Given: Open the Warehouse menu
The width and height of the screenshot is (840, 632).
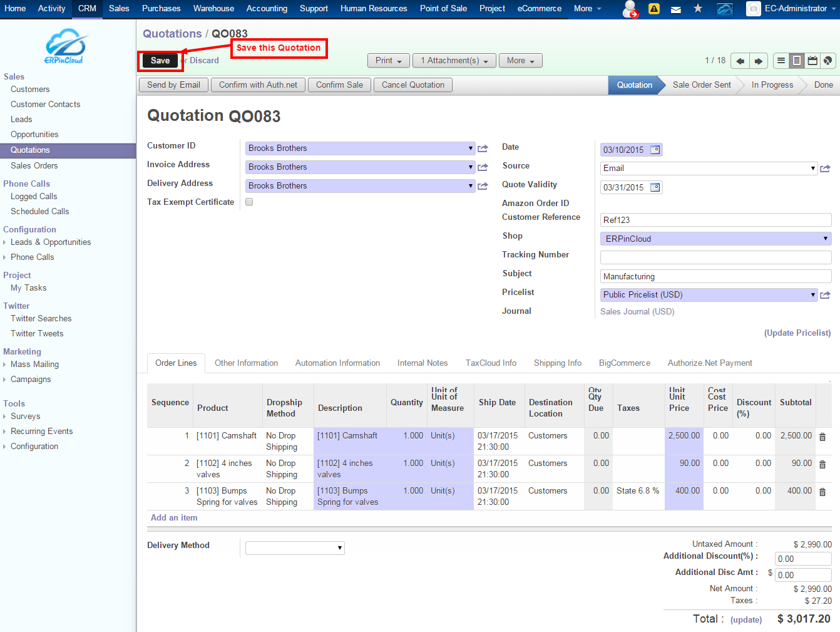Looking at the screenshot, I should [213, 9].
